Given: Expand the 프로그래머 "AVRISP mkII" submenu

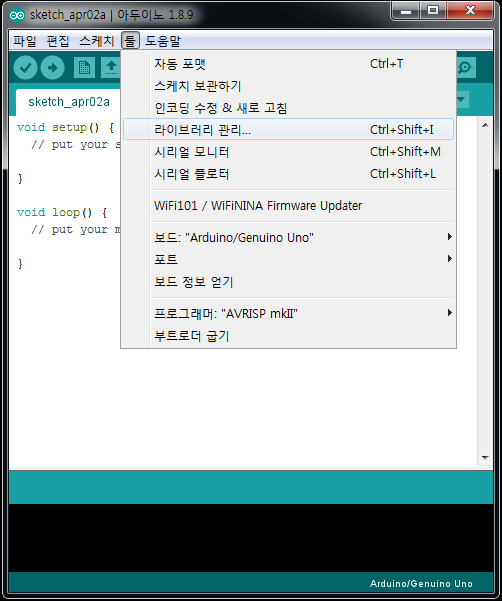Looking at the screenshot, I should coord(288,314).
